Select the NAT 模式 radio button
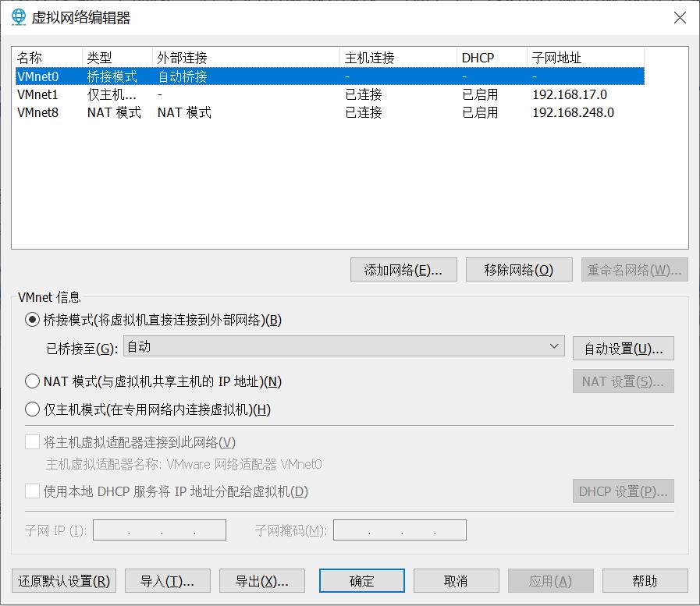Image resolution: width=700 pixels, height=606 pixels. (32, 381)
